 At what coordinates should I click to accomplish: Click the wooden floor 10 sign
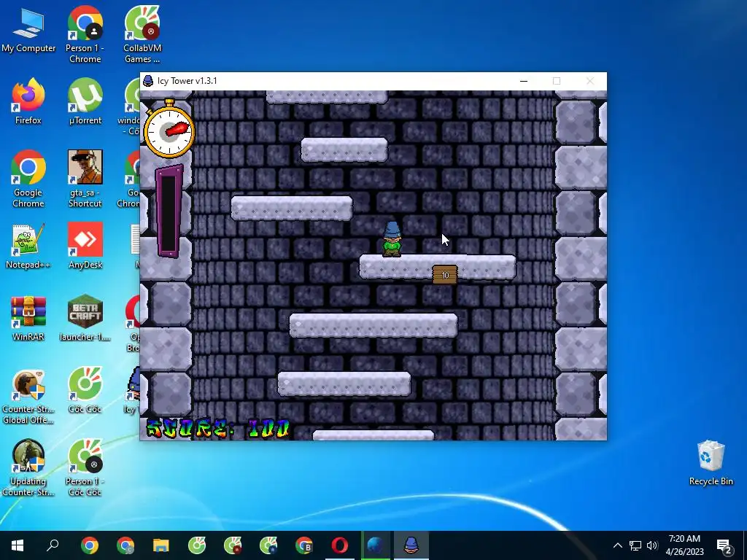(445, 275)
